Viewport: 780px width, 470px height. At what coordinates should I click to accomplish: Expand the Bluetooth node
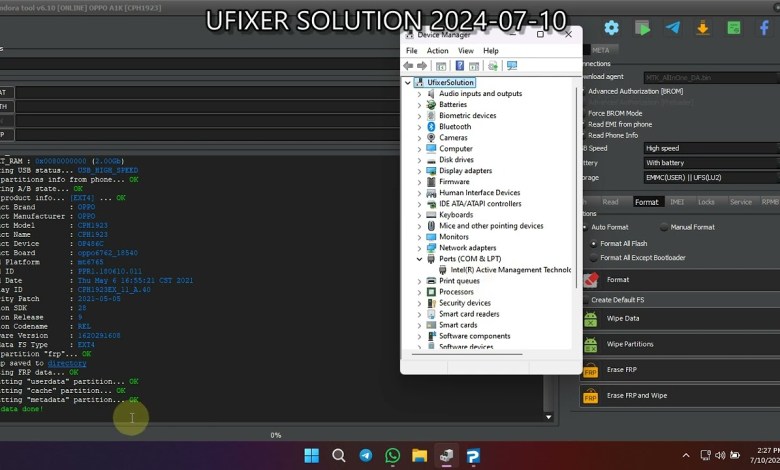[x=419, y=127]
